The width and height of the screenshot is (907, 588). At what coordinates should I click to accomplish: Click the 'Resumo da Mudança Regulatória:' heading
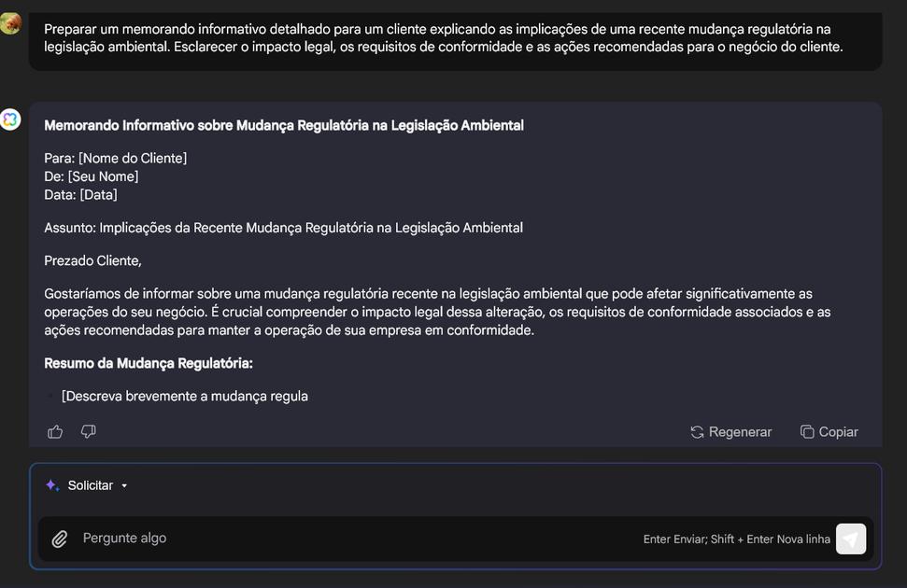pos(149,363)
